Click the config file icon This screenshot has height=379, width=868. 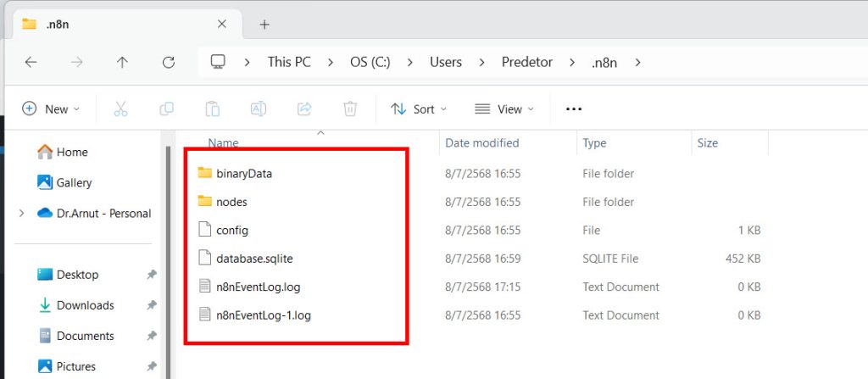(x=205, y=230)
